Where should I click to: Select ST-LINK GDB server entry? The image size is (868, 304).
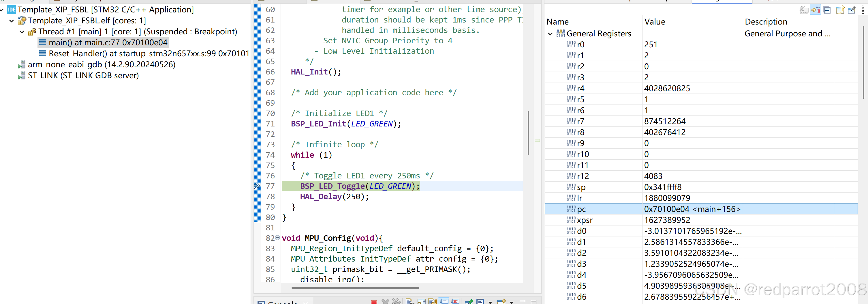[x=83, y=76]
